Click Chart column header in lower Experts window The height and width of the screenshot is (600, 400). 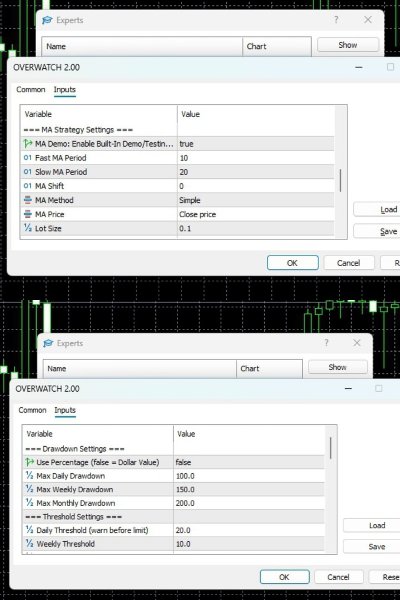coord(269,368)
